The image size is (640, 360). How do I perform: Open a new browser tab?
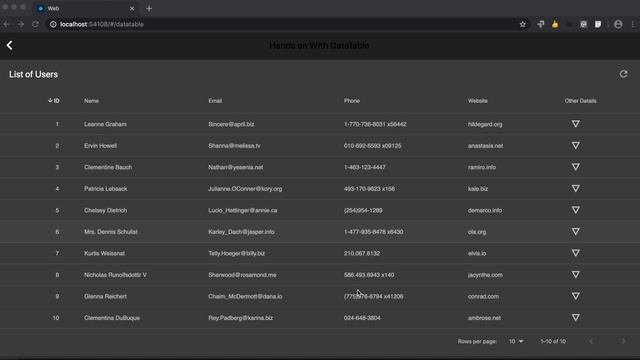click(x=149, y=9)
